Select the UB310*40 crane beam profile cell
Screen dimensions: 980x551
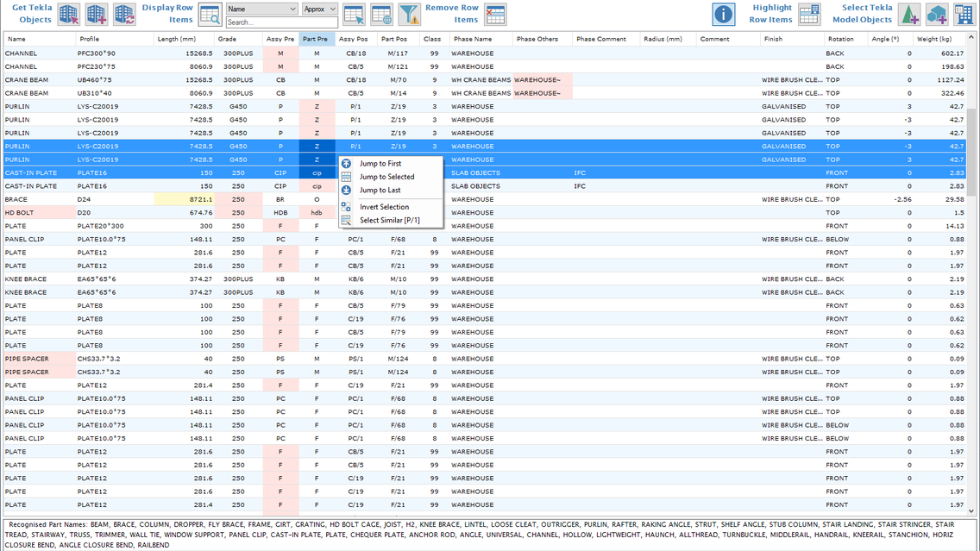pos(115,93)
